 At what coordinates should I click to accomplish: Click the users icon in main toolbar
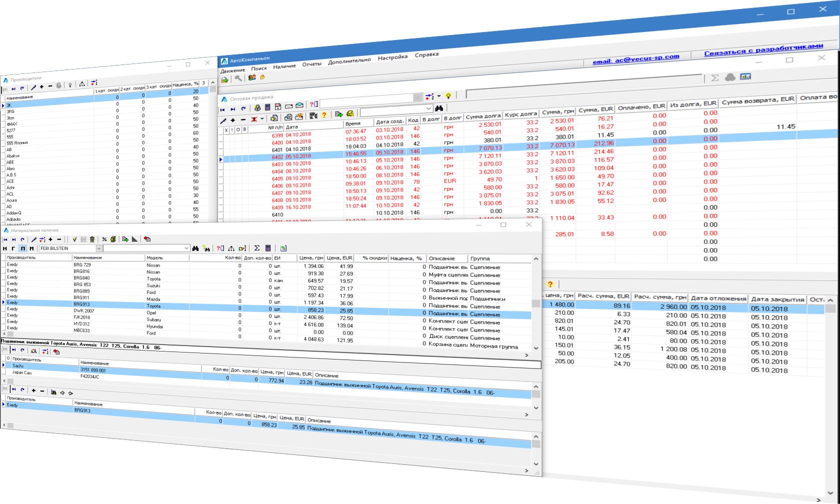[251, 77]
